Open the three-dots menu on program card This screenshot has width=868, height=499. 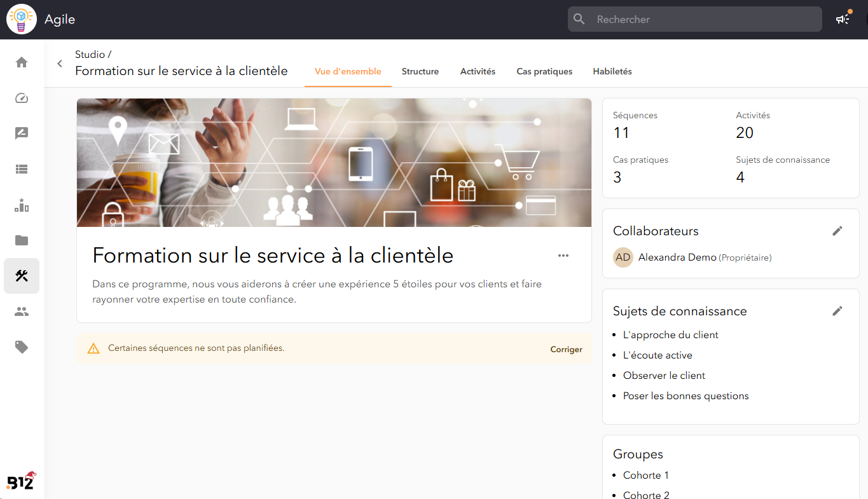(x=563, y=256)
